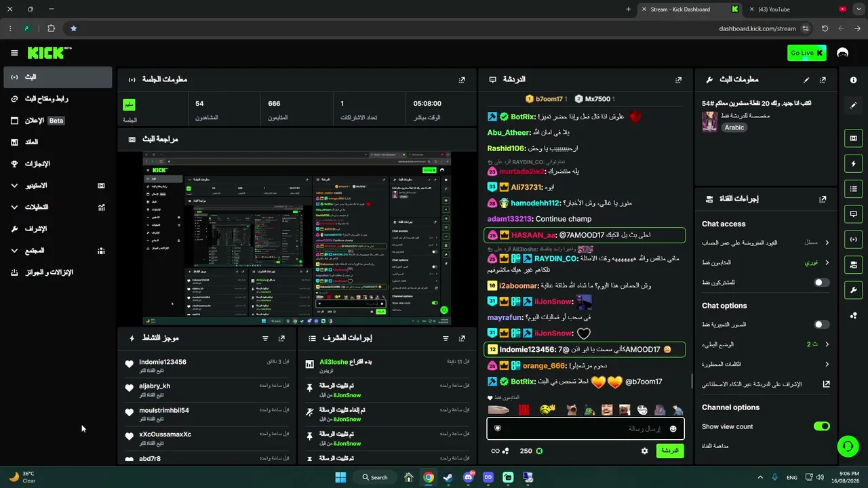Open the Windows Start menu
Image resolution: width=868 pixels, height=488 pixels.
coord(340,477)
